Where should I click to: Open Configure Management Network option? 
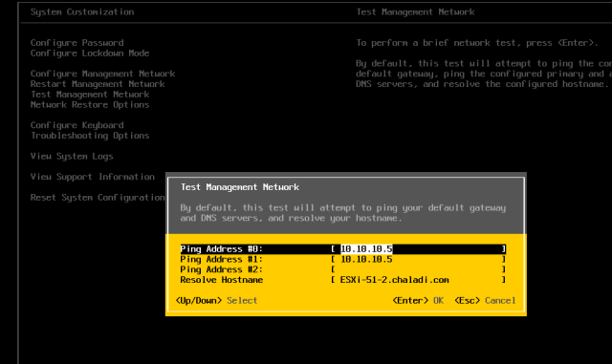(102, 74)
